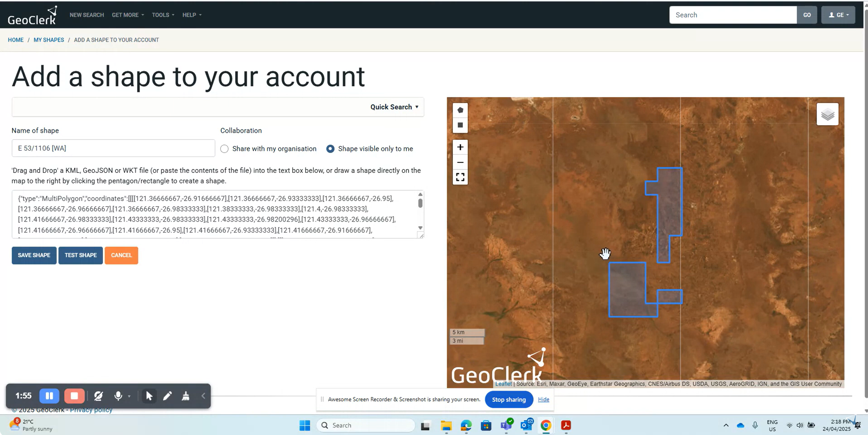Click the SAVE SHAPE button
The width and height of the screenshot is (868, 435).
click(x=34, y=255)
